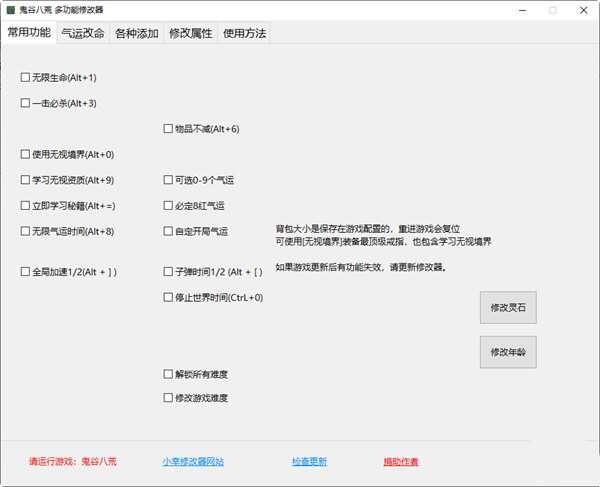Click the 修改灵石 button
Image resolution: width=600 pixels, height=487 pixels.
click(508, 309)
